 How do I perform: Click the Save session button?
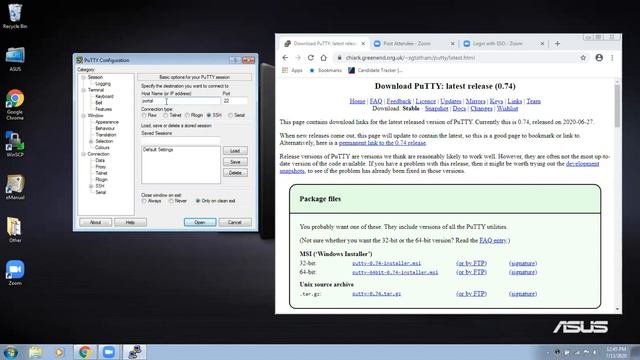click(x=235, y=162)
